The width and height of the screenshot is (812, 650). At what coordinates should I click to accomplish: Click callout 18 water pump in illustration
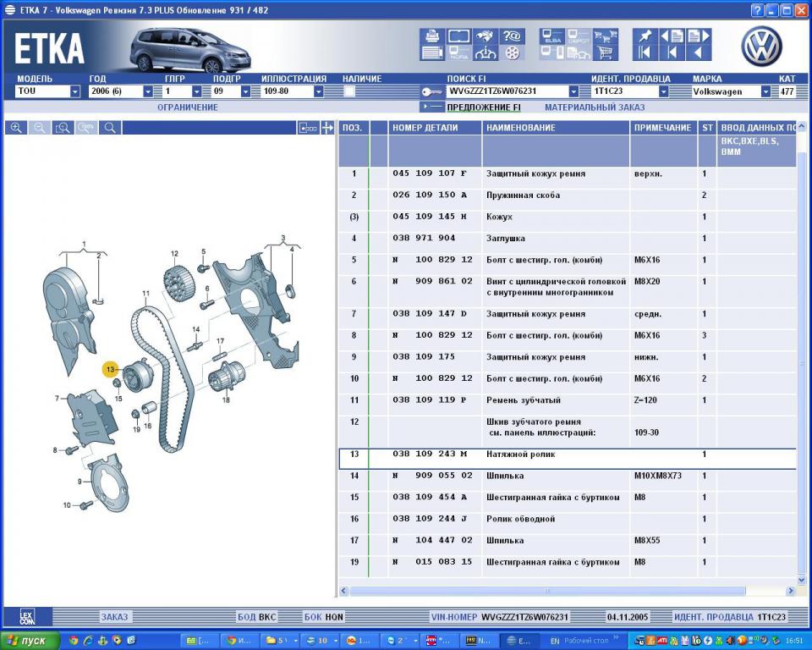click(x=226, y=399)
